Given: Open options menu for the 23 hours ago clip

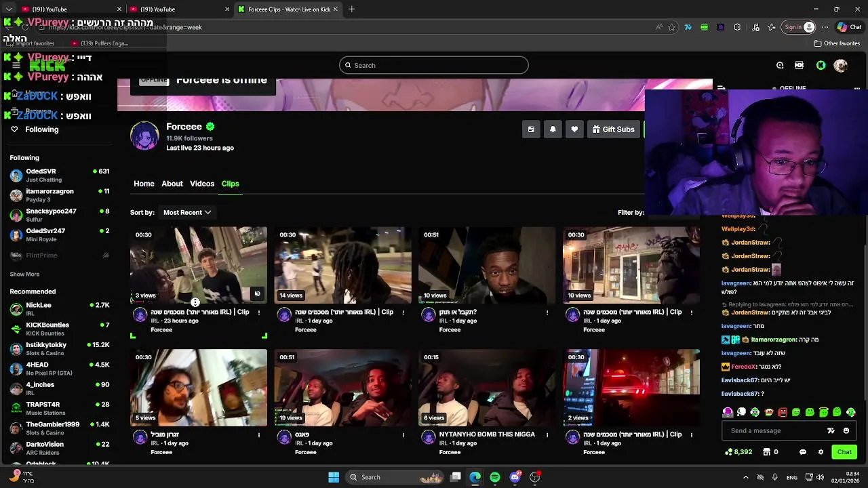Looking at the screenshot, I should (x=259, y=312).
